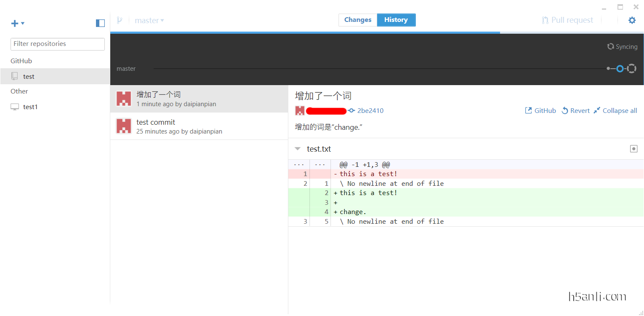The width and height of the screenshot is (644, 316).
Task: Click the monitor icon beside test1
Action: click(15, 107)
